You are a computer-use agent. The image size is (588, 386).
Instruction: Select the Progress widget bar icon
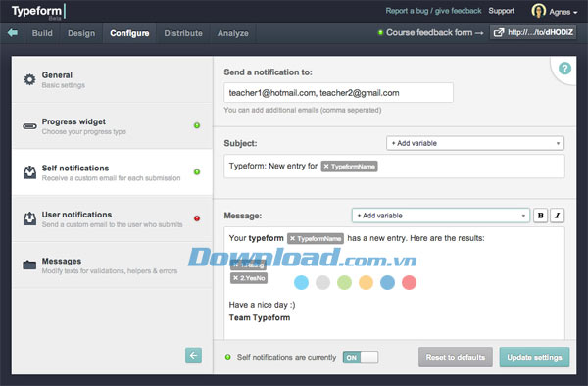(x=29, y=126)
